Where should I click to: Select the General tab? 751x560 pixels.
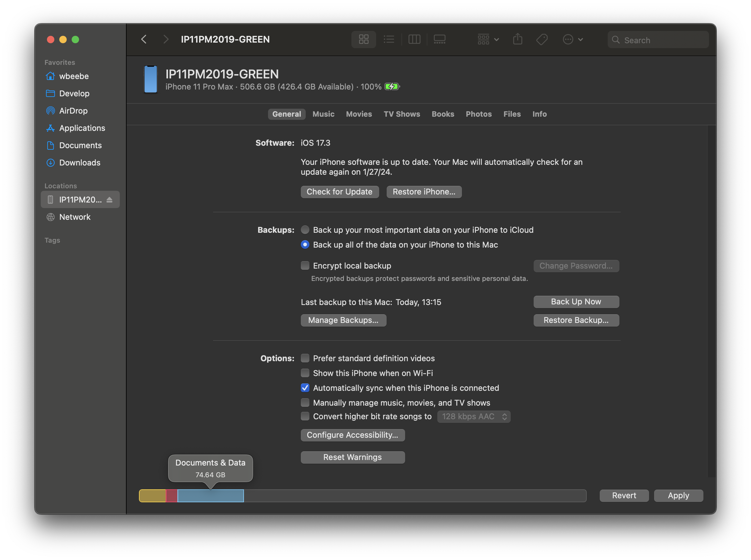click(x=287, y=114)
